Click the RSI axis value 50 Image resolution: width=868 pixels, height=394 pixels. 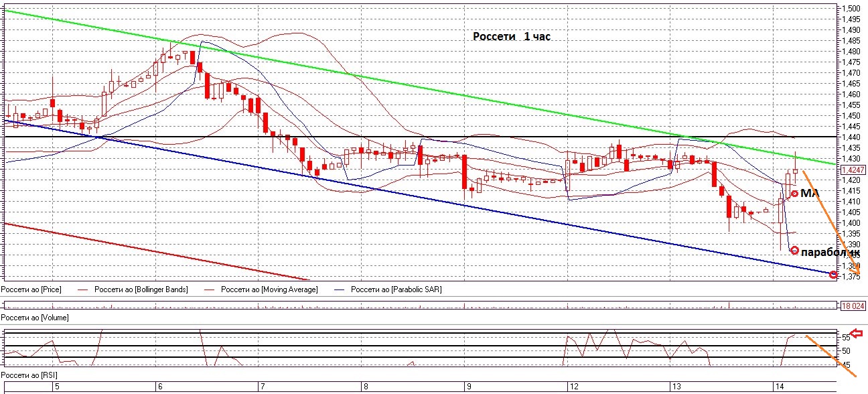point(846,350)
